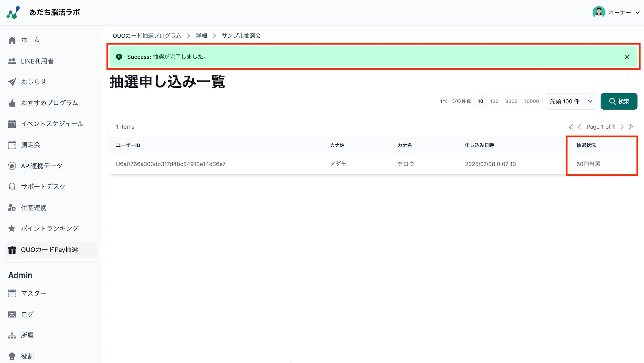The image size is (644, 363).
Task: Go to first page double-chevron
Action: pos(571,127)
